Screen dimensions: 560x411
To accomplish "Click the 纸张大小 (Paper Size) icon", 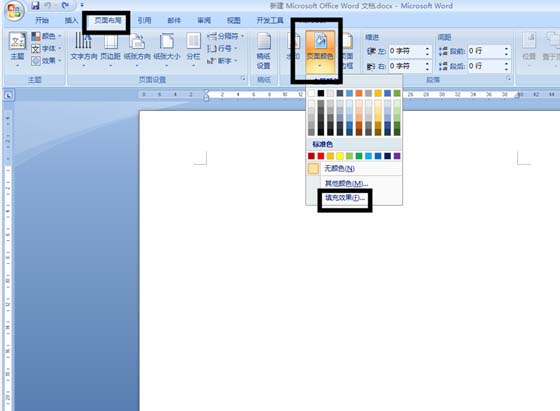I will pyautogui.click(x=167, y=49).
